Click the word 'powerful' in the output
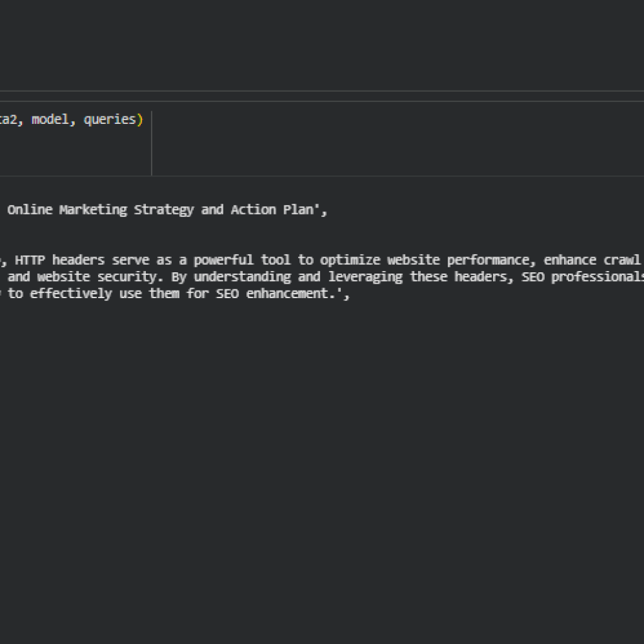Viewport: 644px width, 644px height. (x=223, y=260)
